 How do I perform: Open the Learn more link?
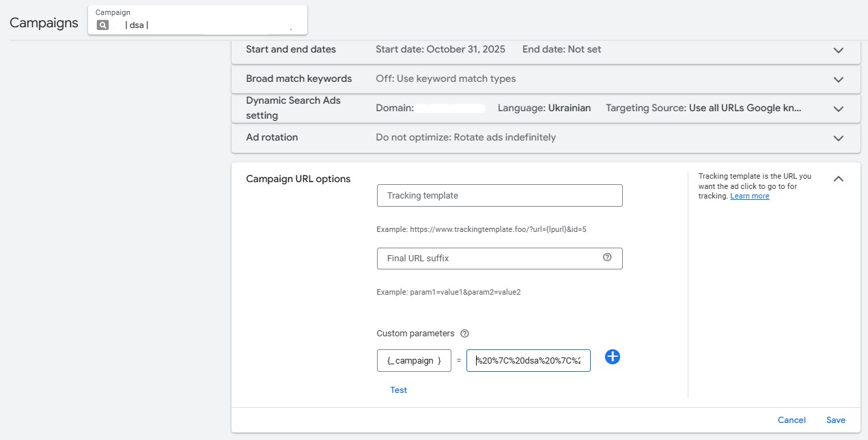coord(749,196)
